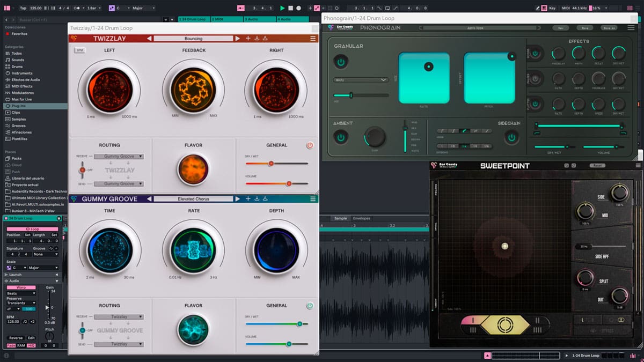Screen dimensions: 644x362
Task: Arm the transport Record button
Action: (x=299, y=8)
